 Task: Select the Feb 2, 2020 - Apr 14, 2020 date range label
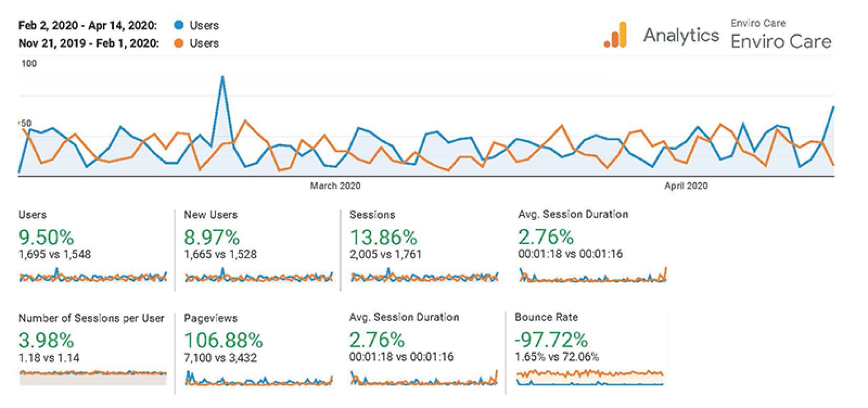(88, 26)
